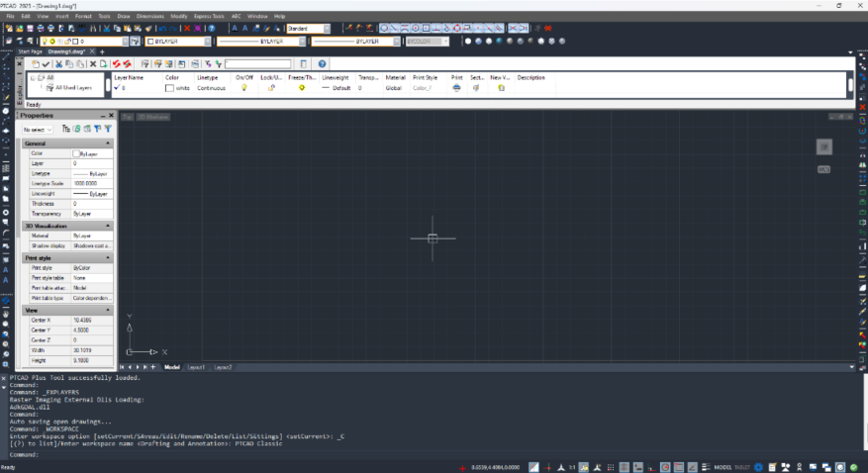Click the first white sphere visual style icon
Screen dimensions: 868x473
point(468,41)
